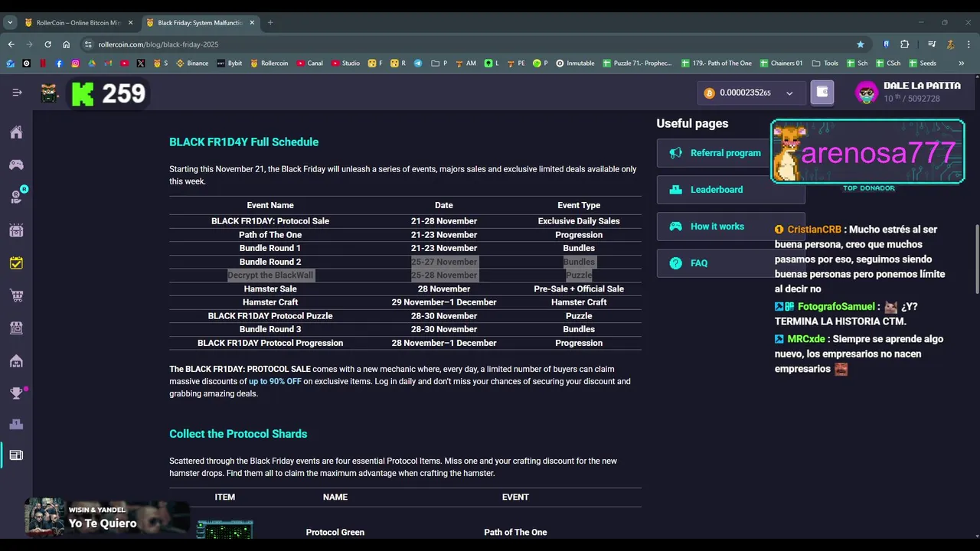Open the Chainers 01 bookmark

(x=782, y=64)
